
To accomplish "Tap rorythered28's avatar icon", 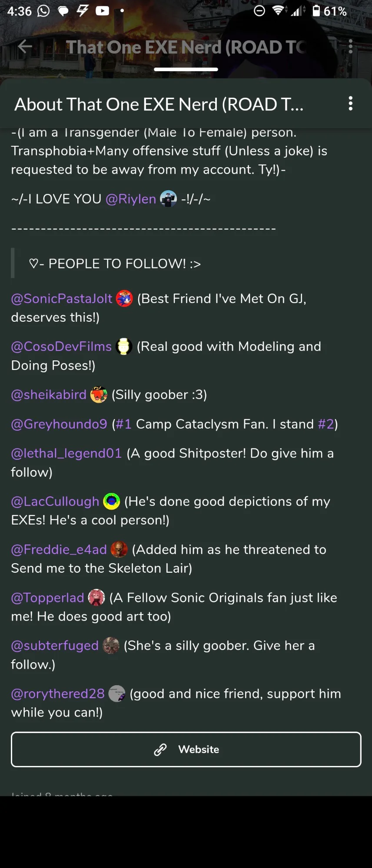I will click(116, 694).
